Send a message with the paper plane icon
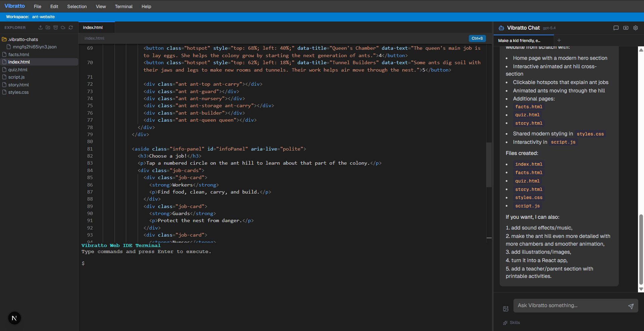The width and height of the screenshot is (644, 331). pos(631,306)
